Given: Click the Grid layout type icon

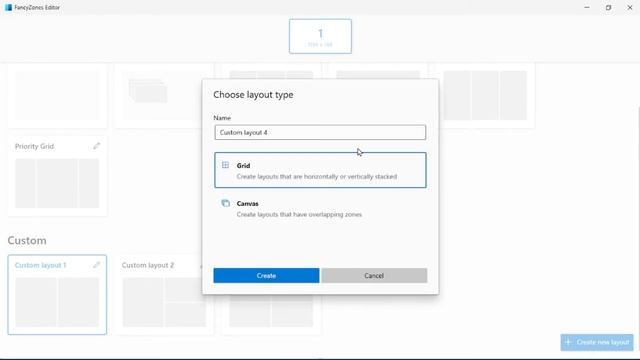Looking at the screenshot, I should point(225,165).
